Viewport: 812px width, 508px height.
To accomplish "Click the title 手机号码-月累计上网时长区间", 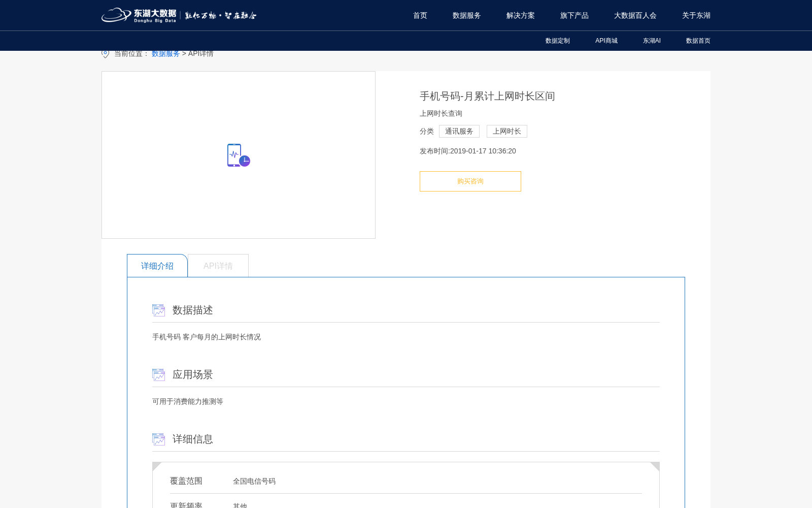I will coord(487,96).
